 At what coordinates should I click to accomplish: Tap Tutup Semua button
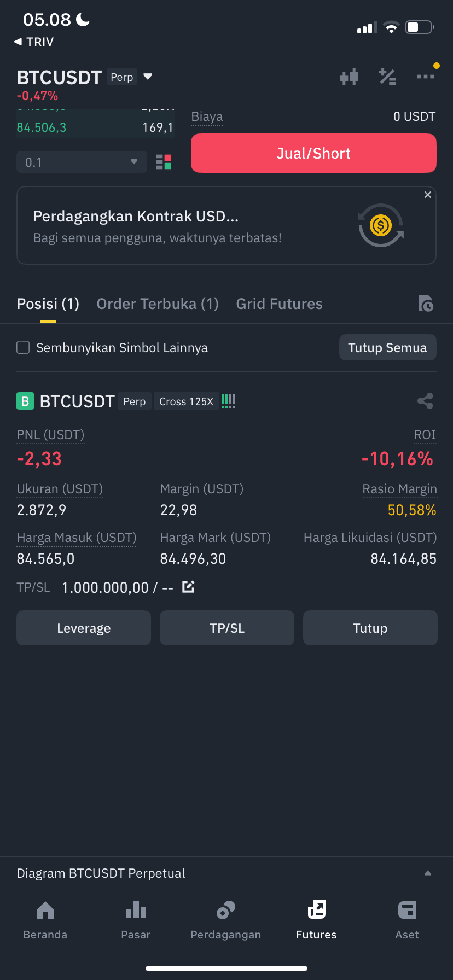pyautogui.click(x=387, y=347)
